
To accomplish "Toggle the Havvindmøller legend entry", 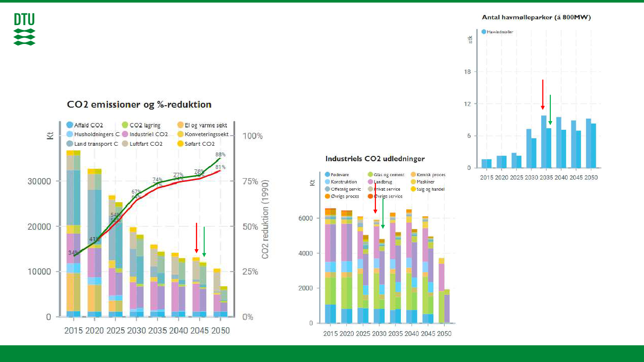I will click(x=498, y=32).
